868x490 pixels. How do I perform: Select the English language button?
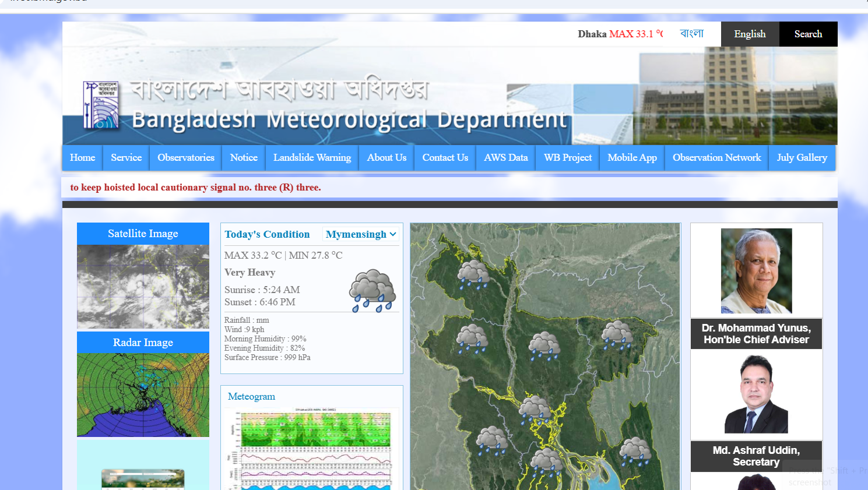coord(750,34)
